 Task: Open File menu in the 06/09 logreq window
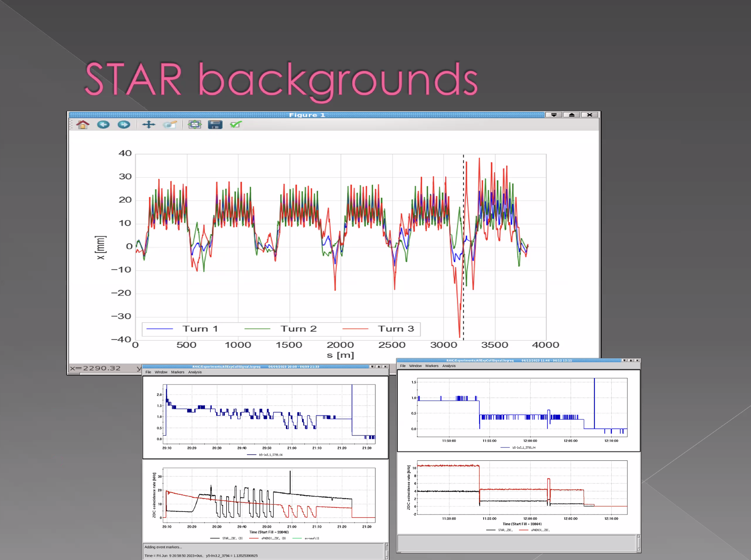148,372
